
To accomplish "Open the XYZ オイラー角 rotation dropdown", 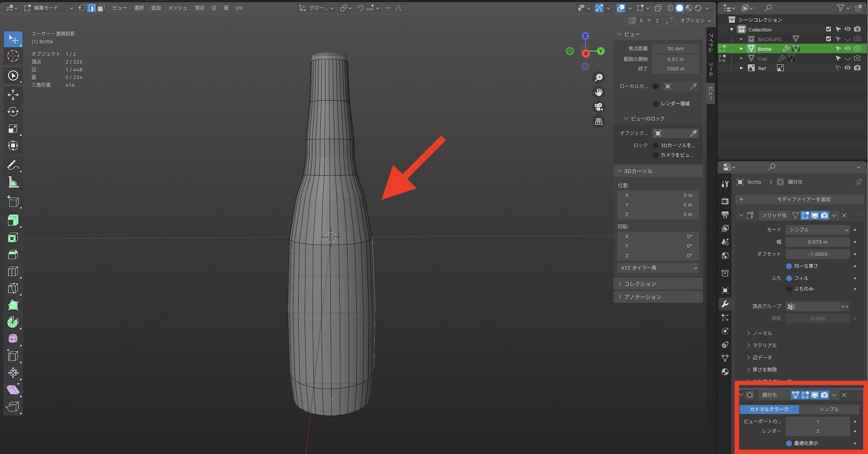I will point(658,268).
